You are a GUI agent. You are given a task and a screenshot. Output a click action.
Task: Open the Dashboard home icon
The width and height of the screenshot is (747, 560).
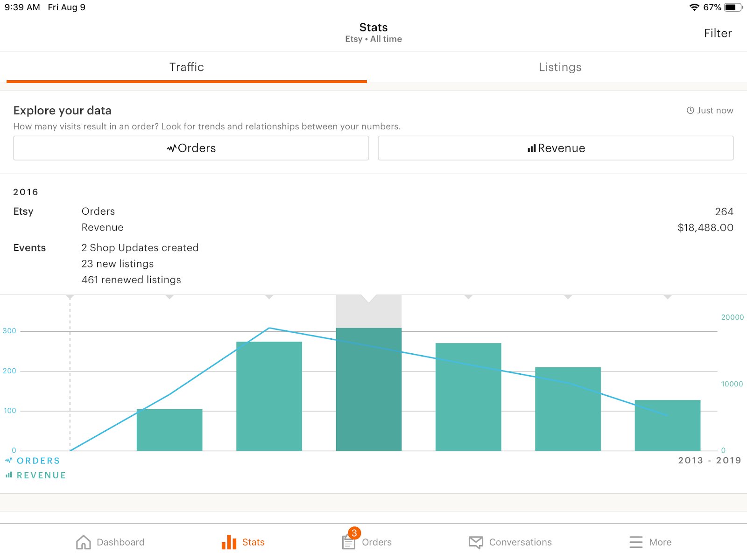pyautogui.click(x=84, y=542)
